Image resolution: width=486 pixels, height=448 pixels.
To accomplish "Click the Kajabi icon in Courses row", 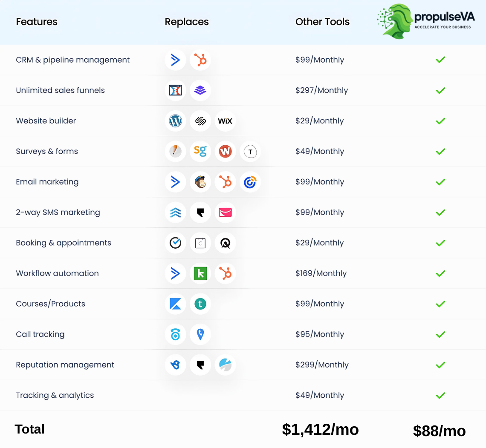I will point(175,304).
